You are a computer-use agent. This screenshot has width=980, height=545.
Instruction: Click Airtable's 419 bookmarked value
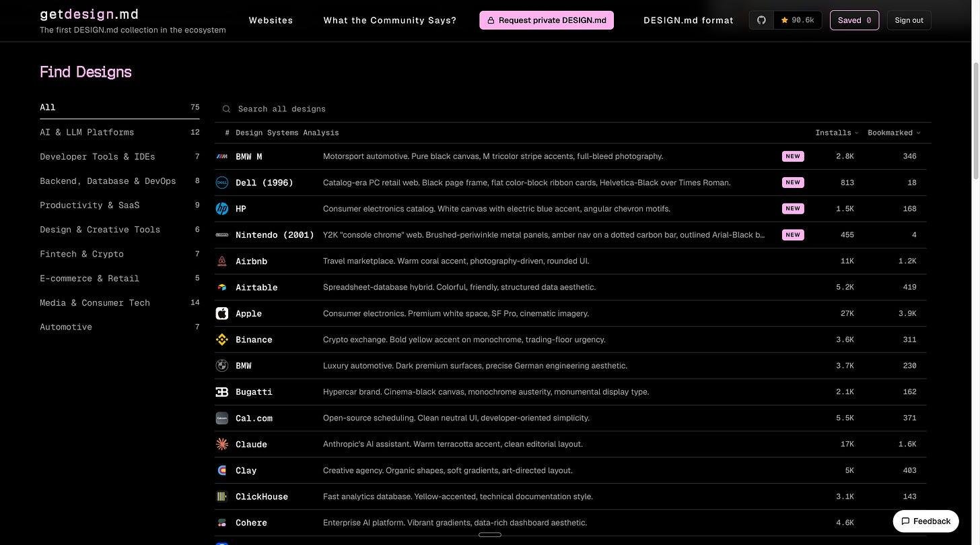(909, 288)
